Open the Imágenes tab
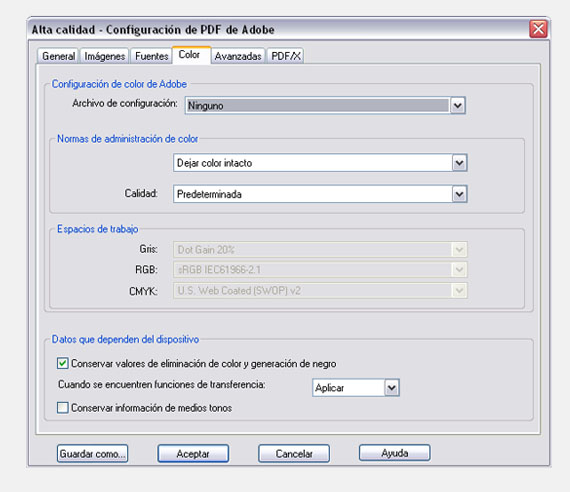This screenshot has width=570, height=492. pyautogui.click(x=105, y=56)
